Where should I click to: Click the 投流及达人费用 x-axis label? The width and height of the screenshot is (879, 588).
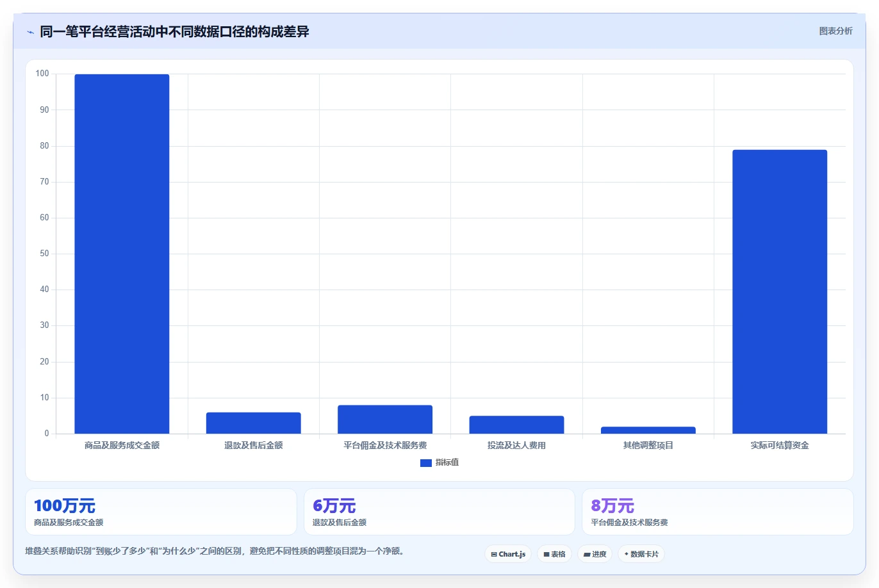click(516, 445)
